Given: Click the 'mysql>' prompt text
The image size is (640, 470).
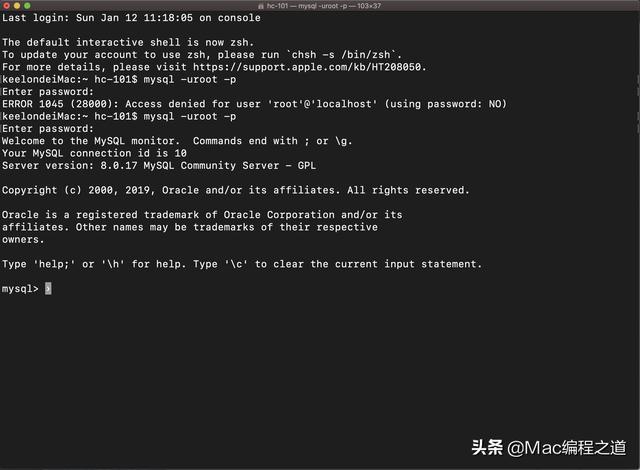Looking at the screenshot, I should click(x=20, y=289).
